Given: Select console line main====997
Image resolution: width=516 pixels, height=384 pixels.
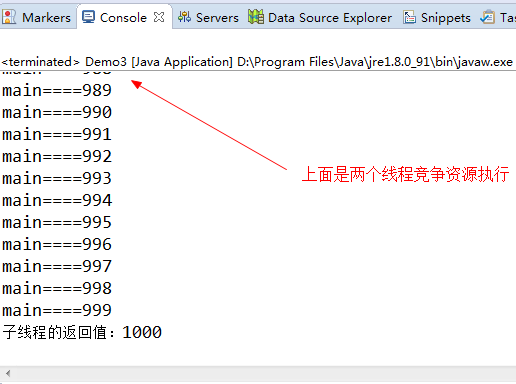Looking at the screenshot, I should pos(57,266).
